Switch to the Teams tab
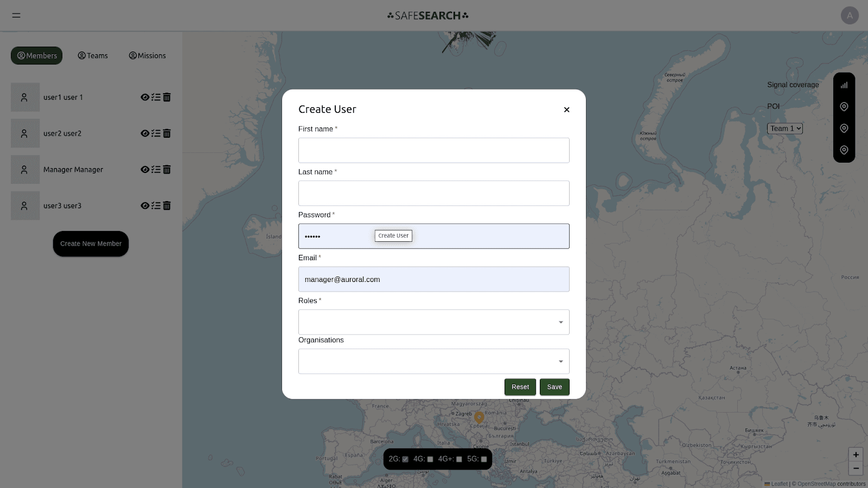 coord(93,56)
